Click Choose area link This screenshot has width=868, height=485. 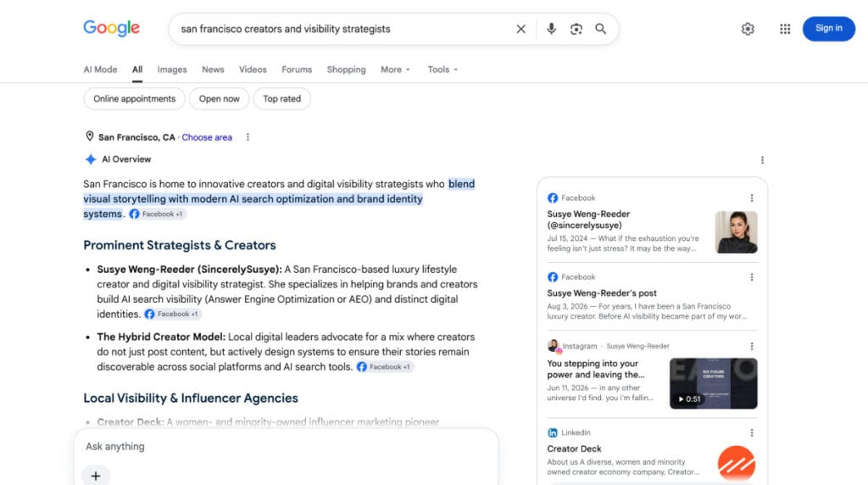pos(207,137)
